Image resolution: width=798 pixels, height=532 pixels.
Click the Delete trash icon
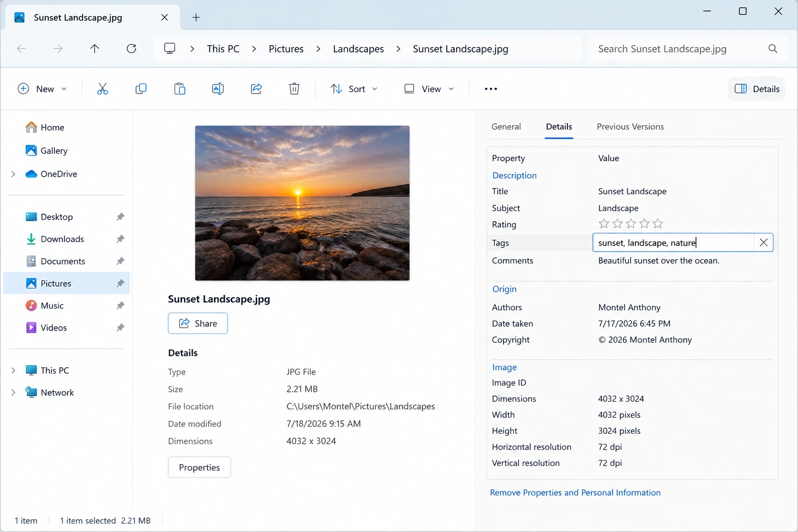coord(294,89)
